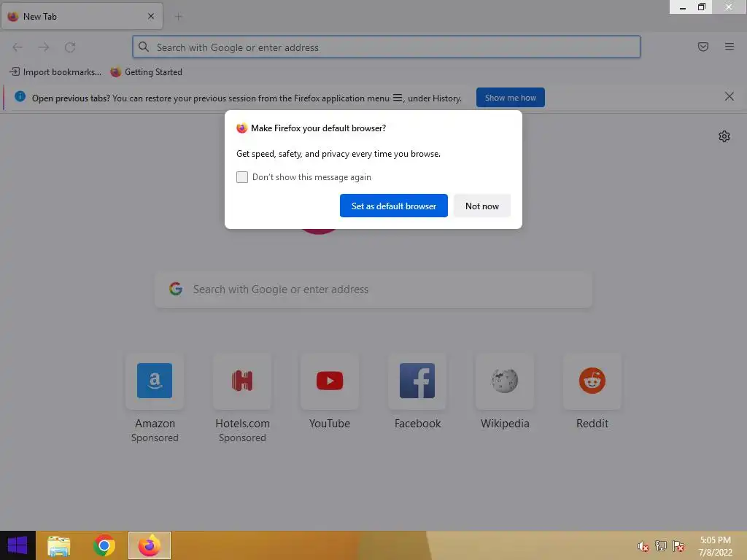The height and width of the screenshot is (560, 747).
Task: Open Getting Started bookmark
Action: pos(146,72)
